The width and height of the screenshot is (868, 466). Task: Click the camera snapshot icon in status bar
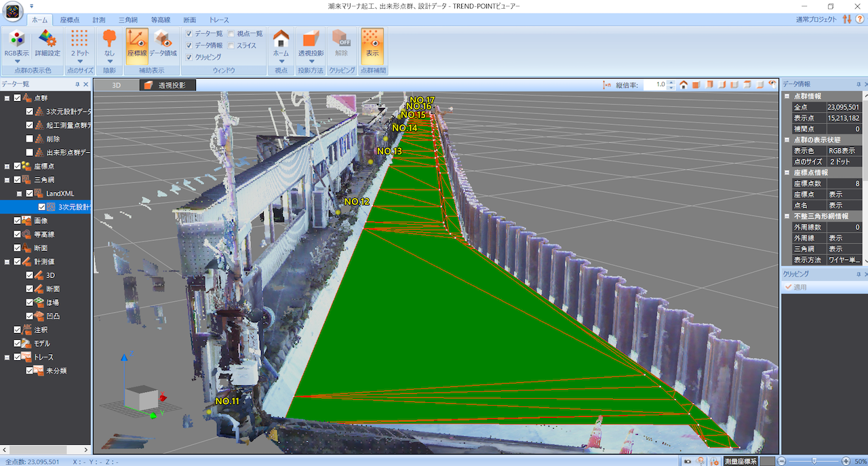[688, 461]
